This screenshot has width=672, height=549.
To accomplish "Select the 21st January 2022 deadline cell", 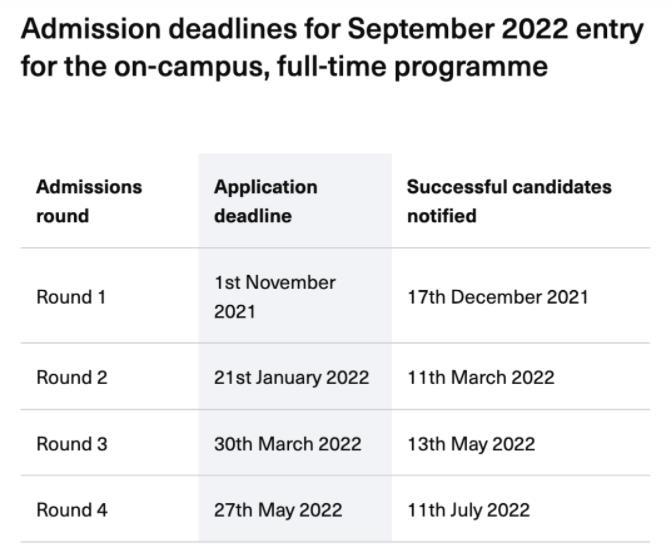I will (291, 378).
